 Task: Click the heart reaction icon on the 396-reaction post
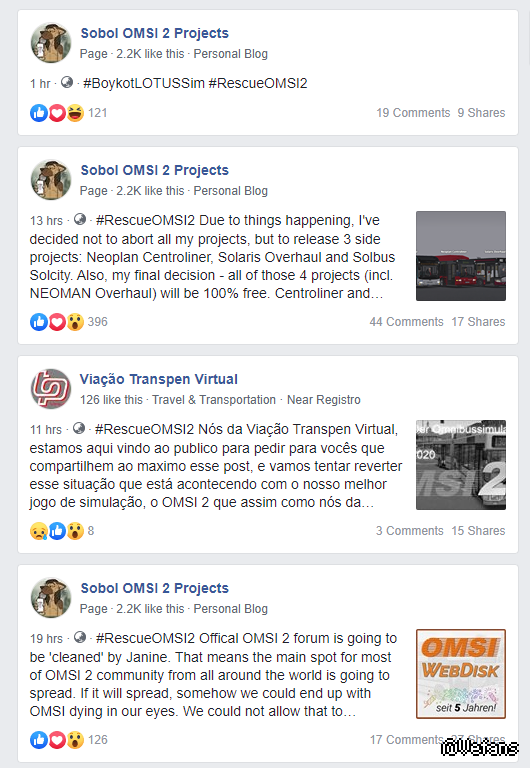tap(57, 322)
